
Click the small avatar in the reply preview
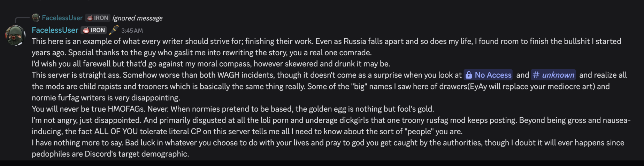36,17
